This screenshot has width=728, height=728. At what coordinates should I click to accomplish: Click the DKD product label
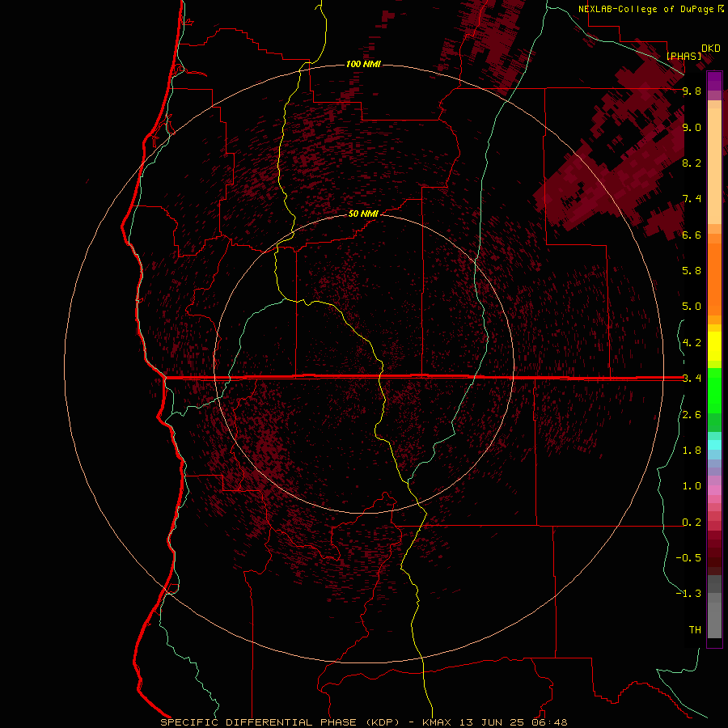(x=711, y=49)
